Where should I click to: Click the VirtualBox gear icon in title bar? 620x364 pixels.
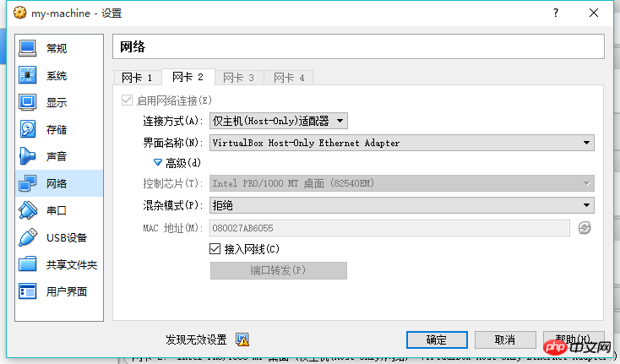pyautogui.click(x=19, y=13)
